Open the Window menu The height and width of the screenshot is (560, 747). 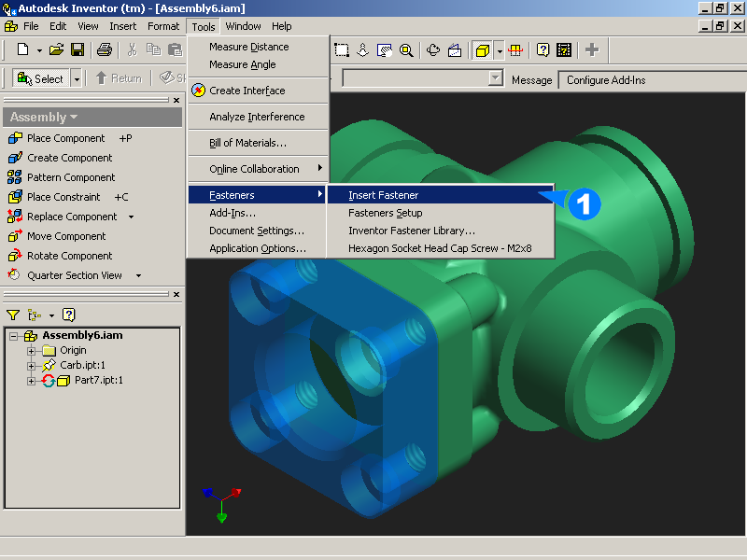[x=243, y=26]
